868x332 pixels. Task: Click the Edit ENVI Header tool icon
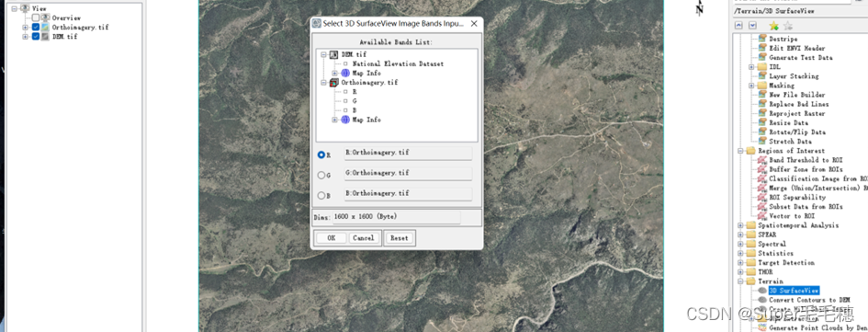pyautogui.click(x=762, y=48)
